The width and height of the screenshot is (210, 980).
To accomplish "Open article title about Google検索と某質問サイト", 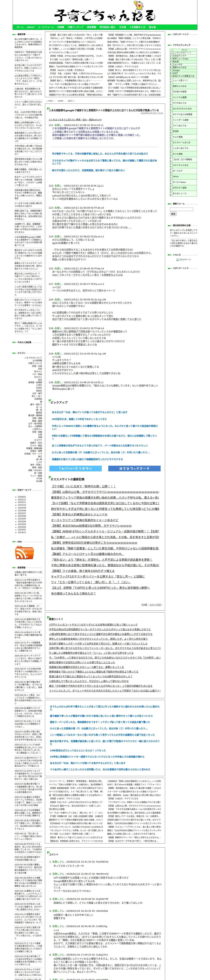I will (x=104, y=110).
